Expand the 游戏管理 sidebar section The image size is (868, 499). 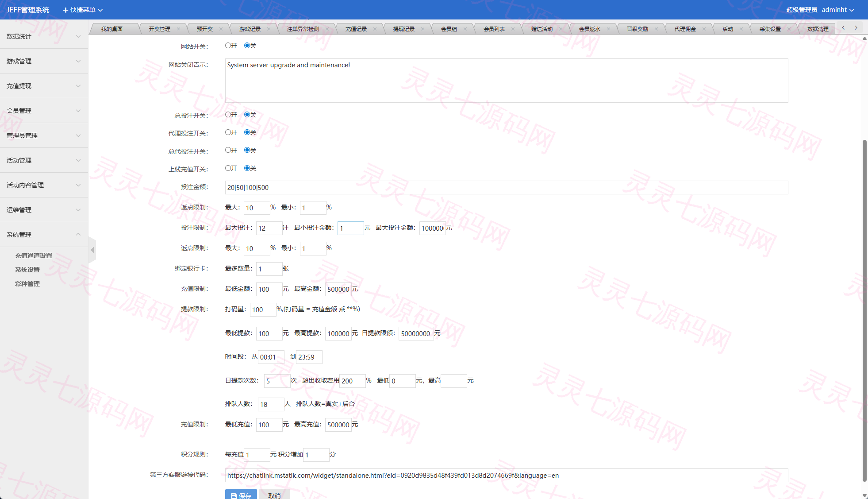click(44, 61)
